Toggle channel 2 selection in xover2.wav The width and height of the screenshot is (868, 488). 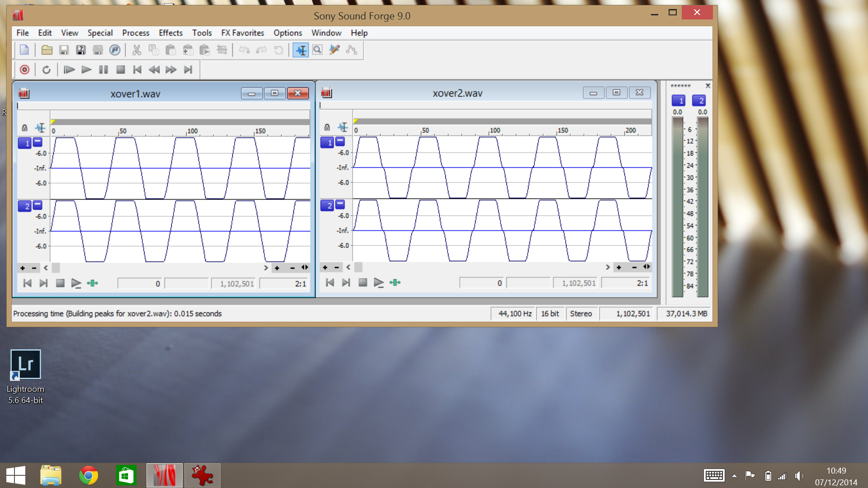point(327,206)
